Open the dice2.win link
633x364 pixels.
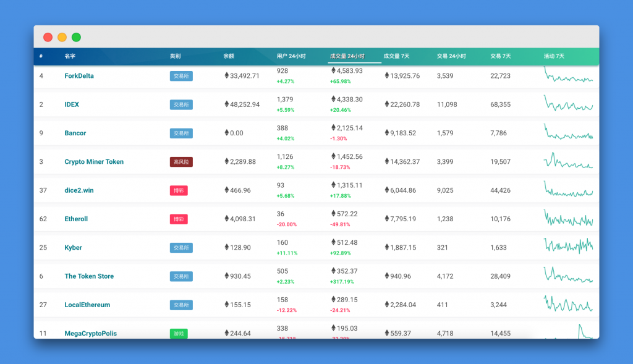pyautogui.click(x=79, y=190)
